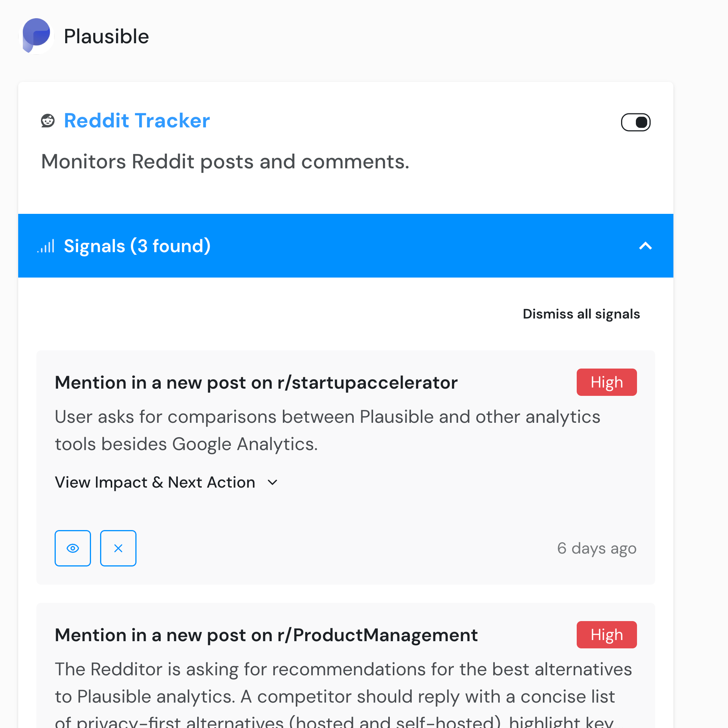Image resolution: width=728 pixels, height=728 pixels.
Task: Open the Reddit Tracker page
Action: click(137, 121)
